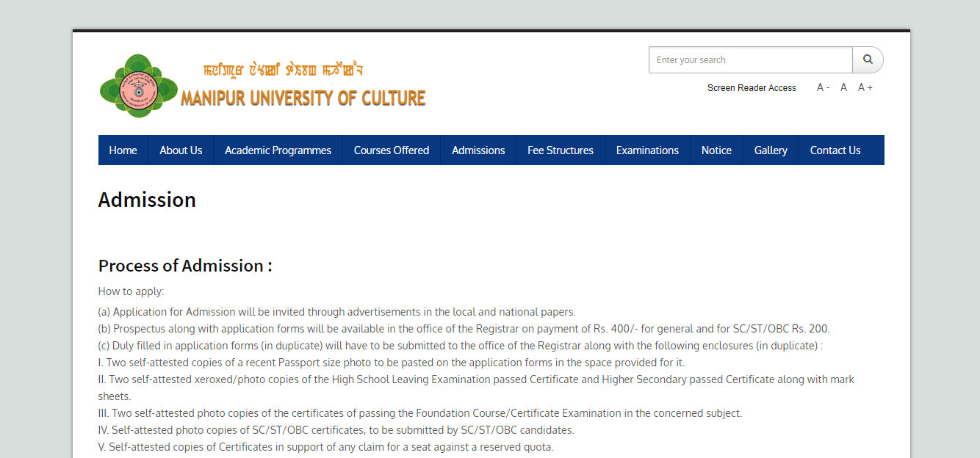The height and width of the screenshot is (458, 980).
Task: View the Gallery from the navigation bar
Action: 771,150
